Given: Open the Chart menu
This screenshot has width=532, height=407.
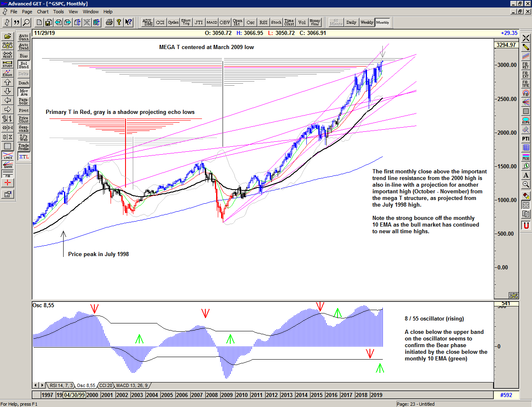Looking at the screenshot, I should [42, 12].
